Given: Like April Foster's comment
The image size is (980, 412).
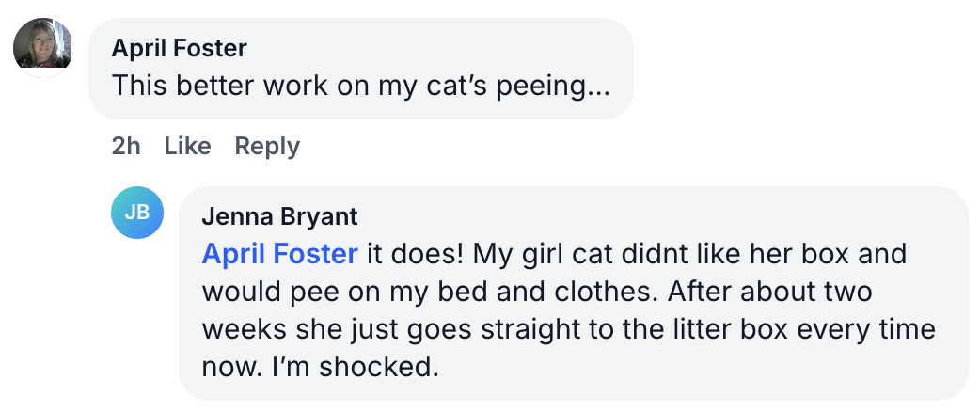Looking at the screenshot, I should [x=187, y=147].
